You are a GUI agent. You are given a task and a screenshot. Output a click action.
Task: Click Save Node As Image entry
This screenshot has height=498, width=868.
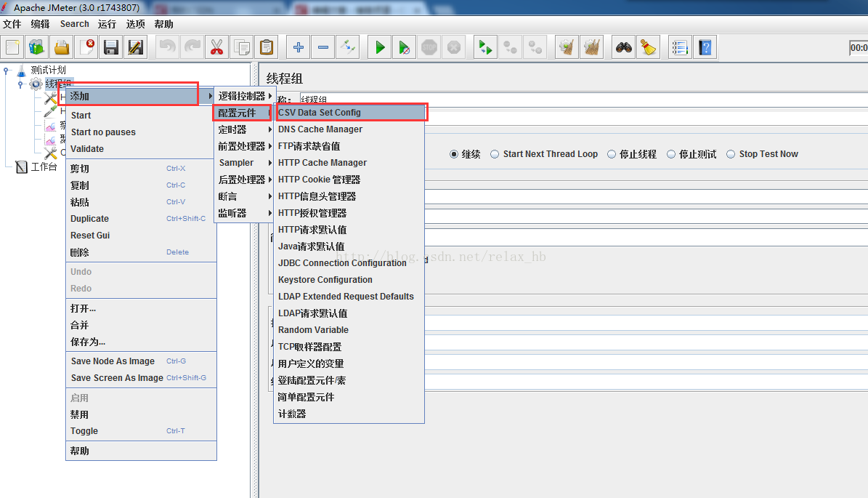(x=141, y=361)
